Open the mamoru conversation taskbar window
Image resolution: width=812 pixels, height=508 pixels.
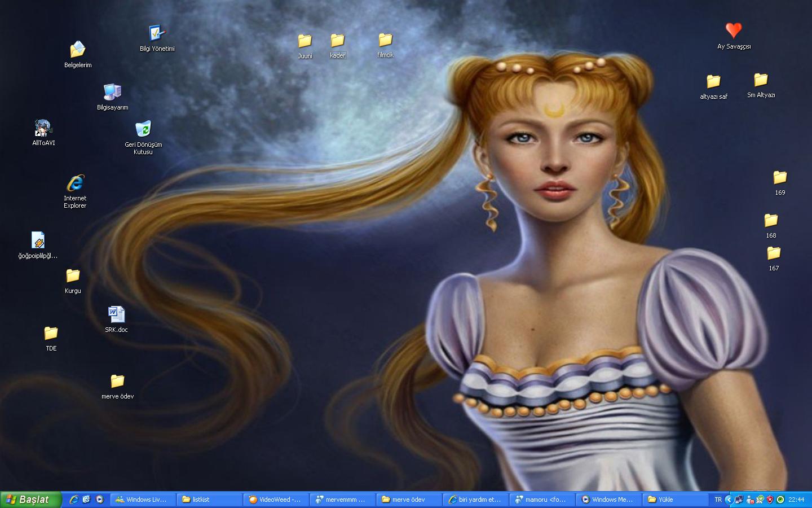pos(542,500)
